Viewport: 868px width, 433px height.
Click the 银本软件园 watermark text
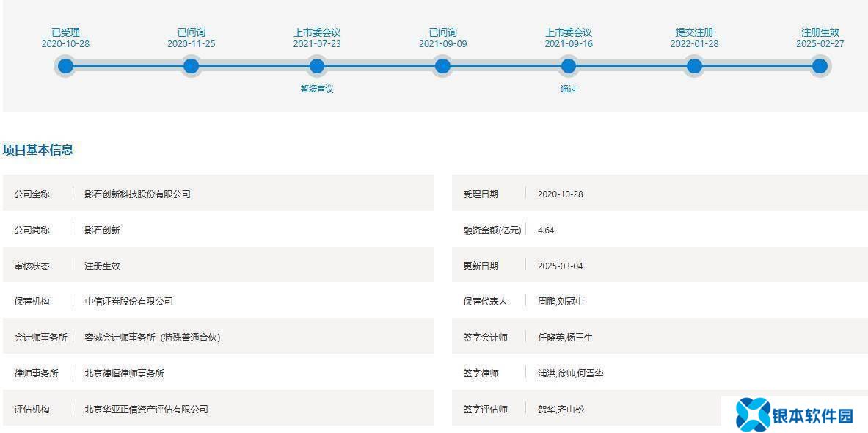[813, 416]
